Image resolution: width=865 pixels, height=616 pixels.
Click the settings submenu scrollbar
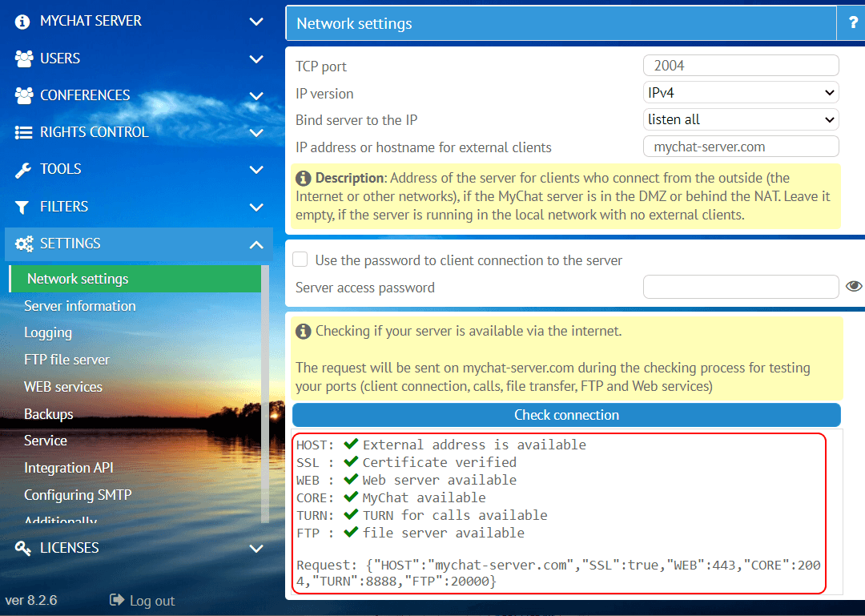click(265, 394)
